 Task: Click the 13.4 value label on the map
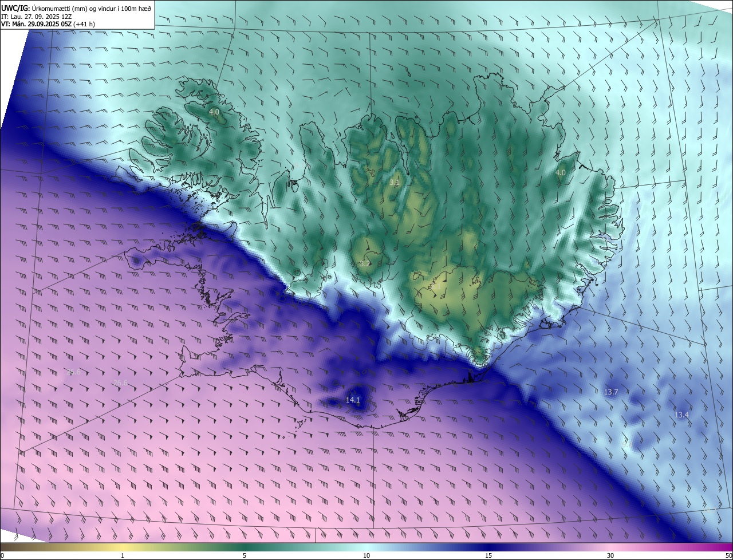681,415
